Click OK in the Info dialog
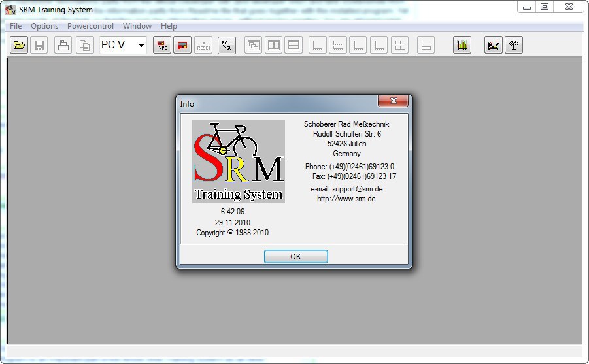This screenshot has width=589, height=364. coord(296,257)
